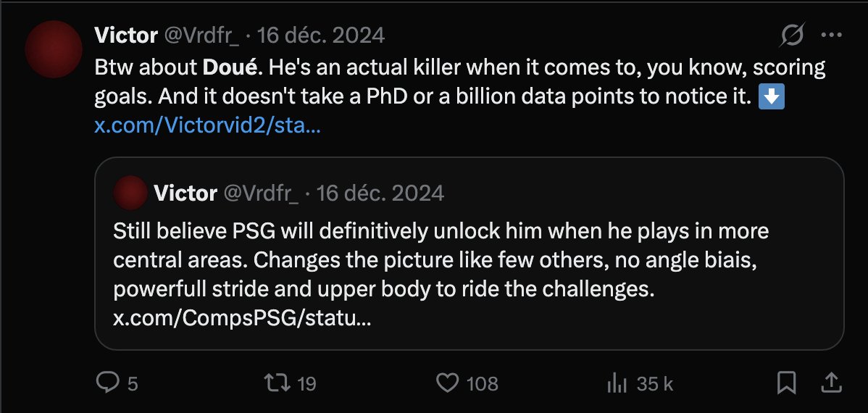Open the x.com/CompsPSG/statu… link
This screenshot has width=868, height=413.
click(x=242, y=319)
